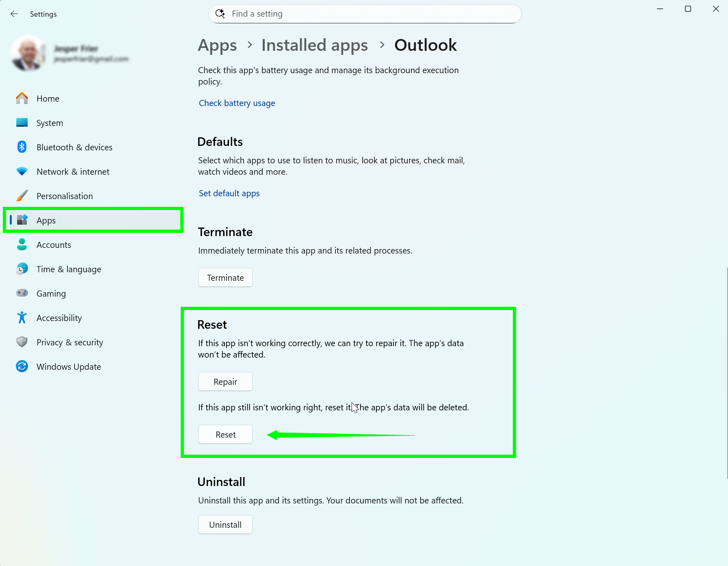This screenshot has height=566, width=728.
Task: Open Check battery usage link
Action: pos(237,103)
